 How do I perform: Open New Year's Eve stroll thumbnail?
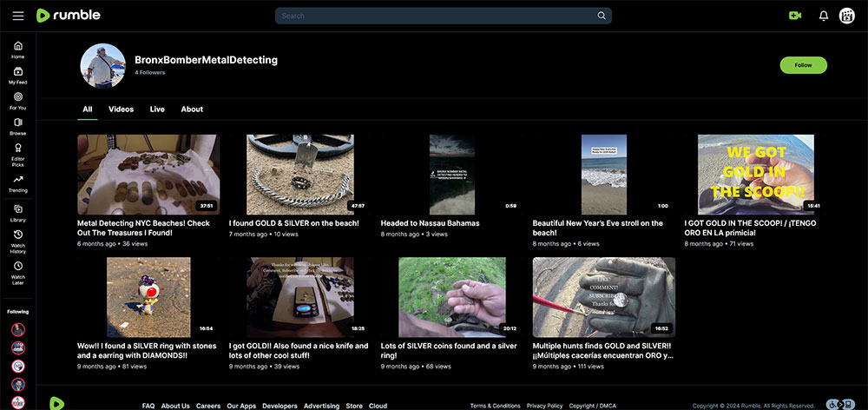[604, 175]
